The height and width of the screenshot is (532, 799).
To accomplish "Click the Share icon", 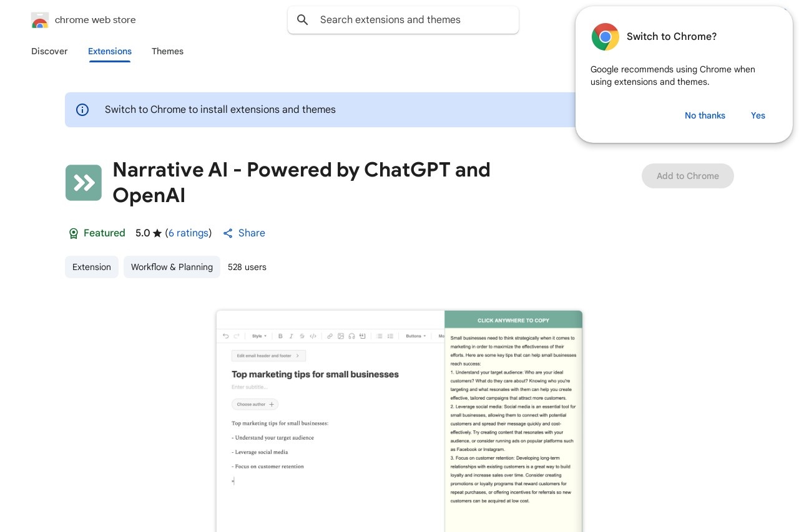I will click(228, 233).
